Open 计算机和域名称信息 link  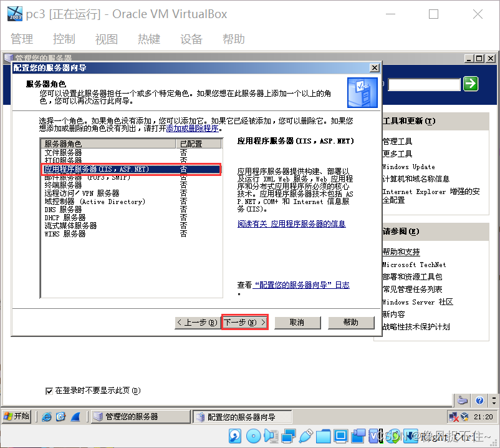point(416,179)
